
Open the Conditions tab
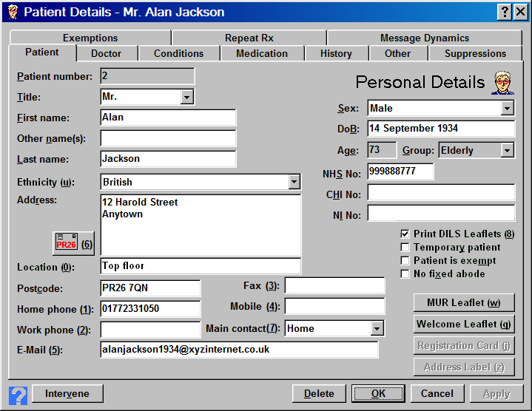(x=178, y=53)
